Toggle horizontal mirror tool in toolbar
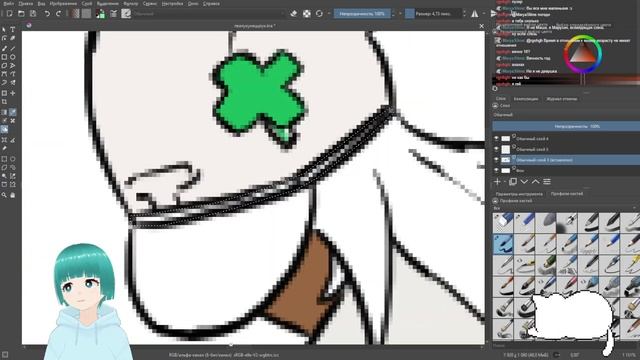The height and width of the screenshot is (360, 640). click(475, 13)
